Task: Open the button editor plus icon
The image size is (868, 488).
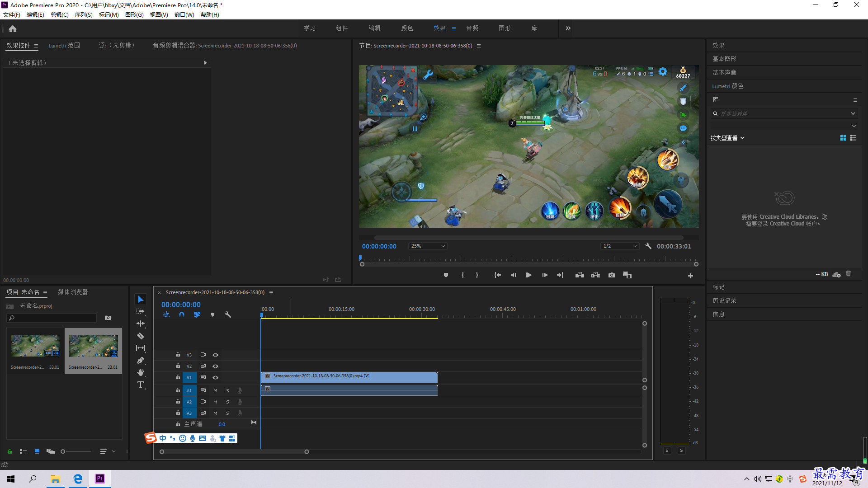Action: click(690, 276)
